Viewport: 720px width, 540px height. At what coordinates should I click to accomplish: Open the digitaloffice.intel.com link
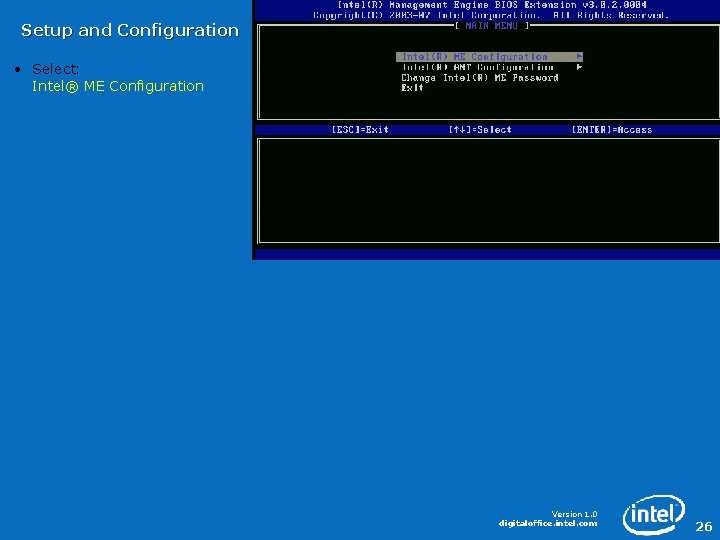(548, 523)
